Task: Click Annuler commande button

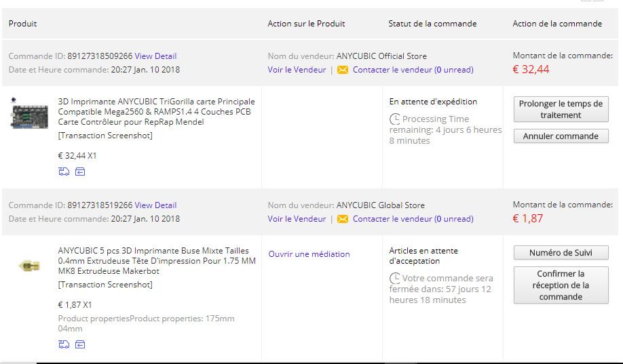Action: pos(561,136)
